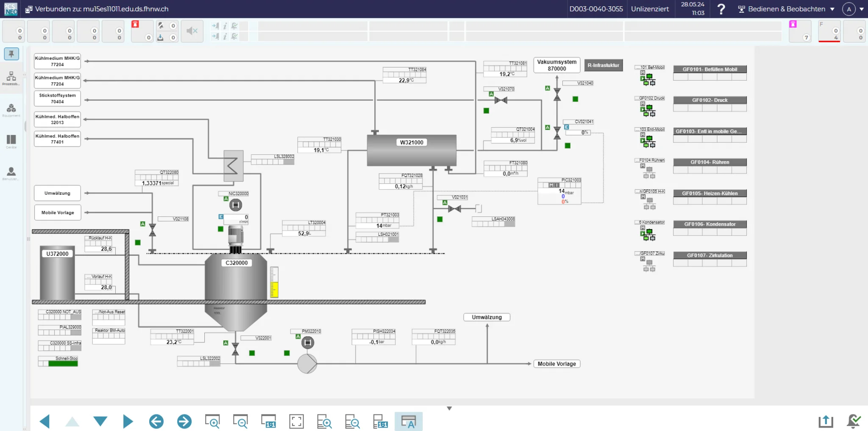Open the help question mark
Viewport: 868px width, 431px height.
coord(721,9)
